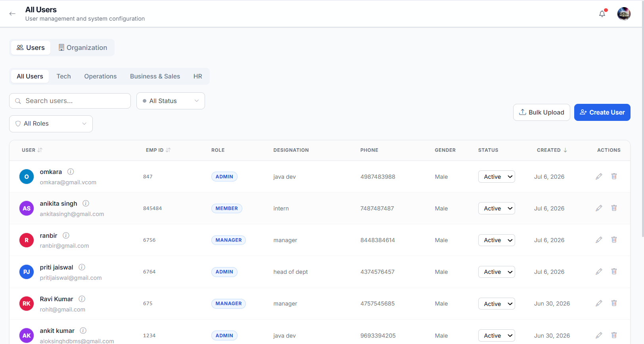This screenshot has height=344, width=644.
Task: Select the Users tab
Action: [x=31, y=48]
